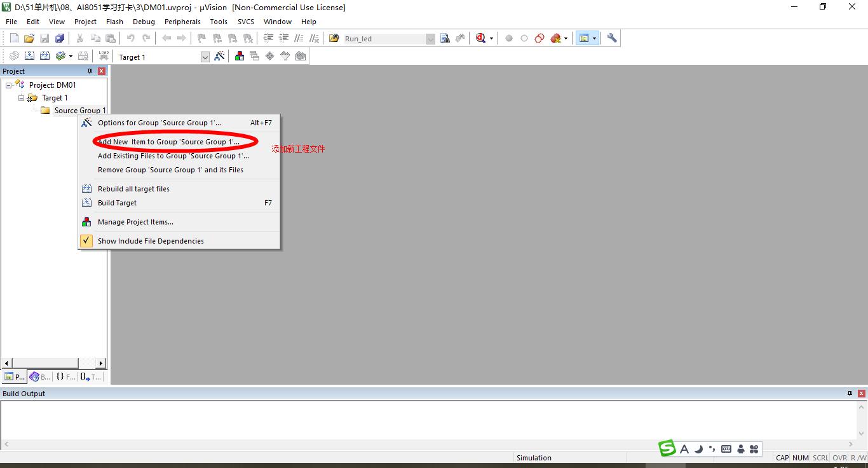Open the breakpoint kill dropdown arrow
Viewport: 868px width, 468px height.
coord(566,39)
